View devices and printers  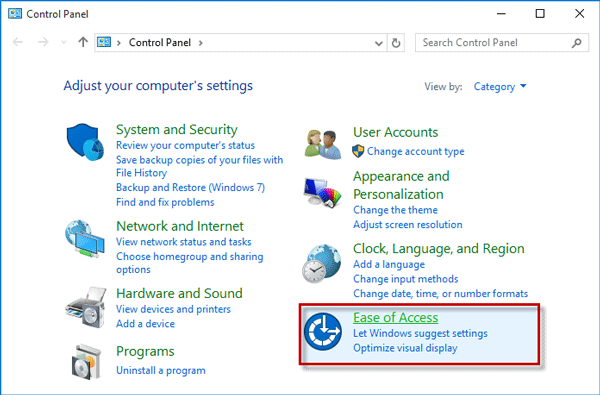(x=173, y=309)
